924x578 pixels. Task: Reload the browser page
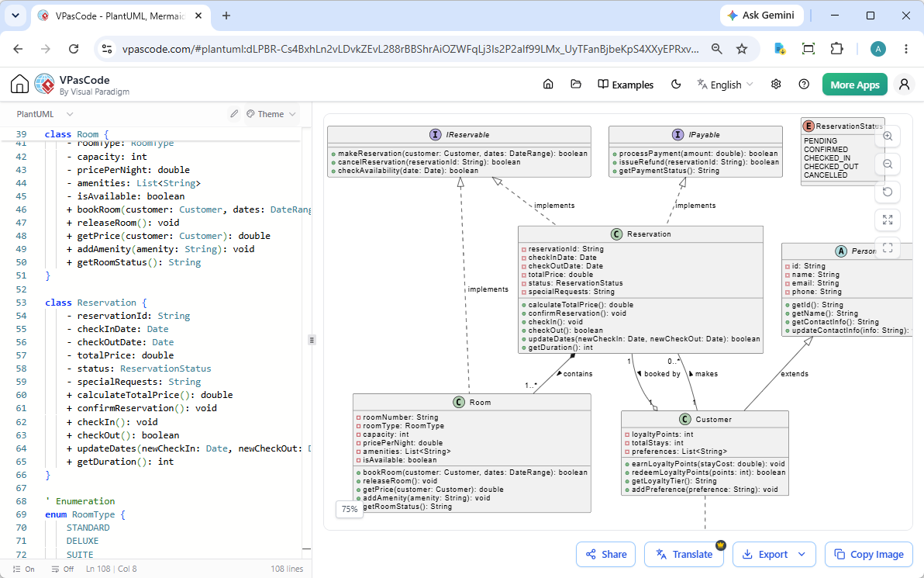tap(74, 49)
